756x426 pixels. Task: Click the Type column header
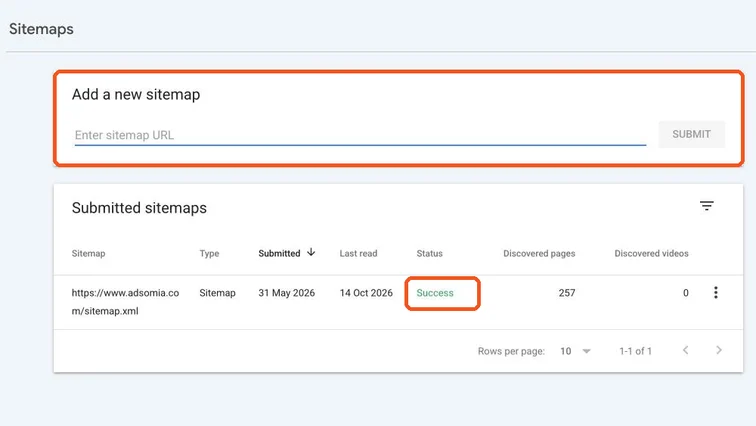point(209,253)
